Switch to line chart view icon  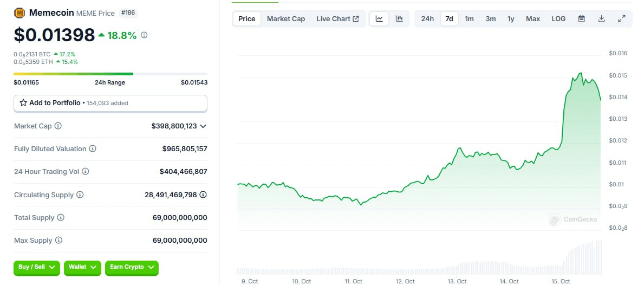click(379, 19)
